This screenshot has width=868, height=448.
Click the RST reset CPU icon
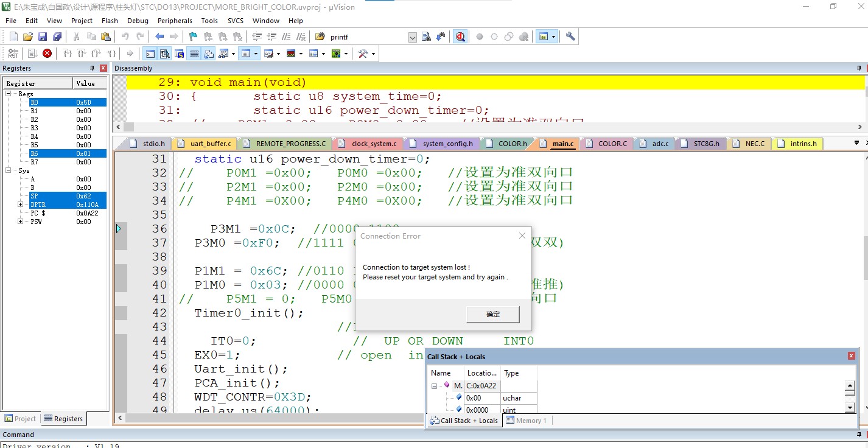13,54
